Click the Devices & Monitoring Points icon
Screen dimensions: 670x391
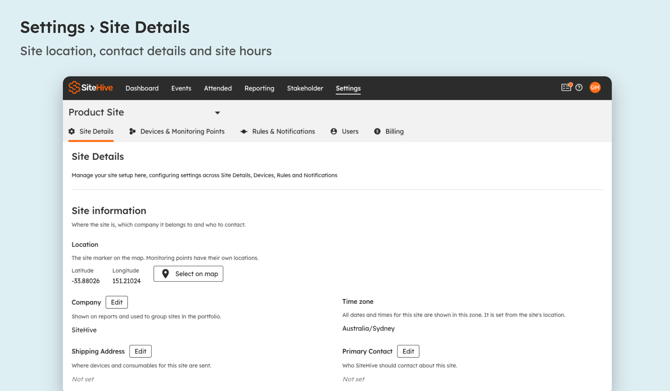click(132, 131)
